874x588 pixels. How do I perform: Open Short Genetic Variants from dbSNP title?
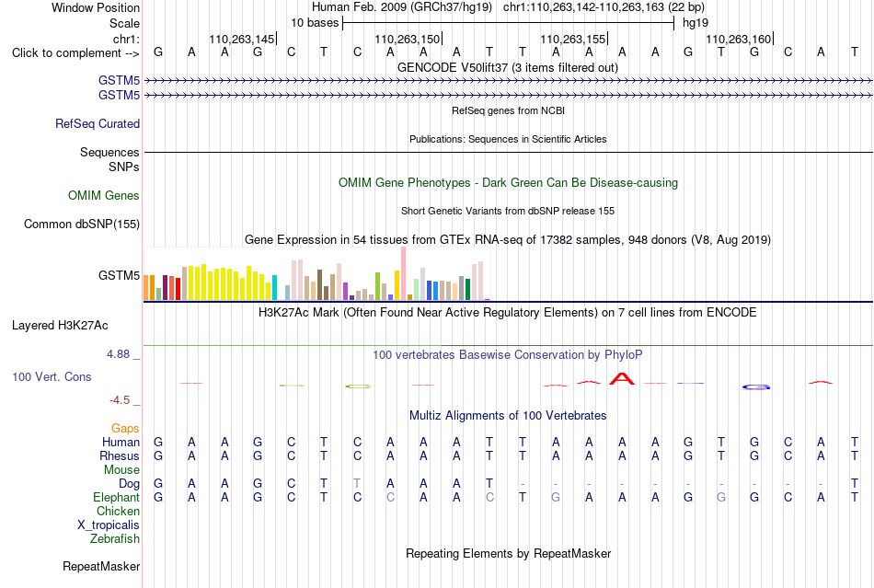(508, 212)
